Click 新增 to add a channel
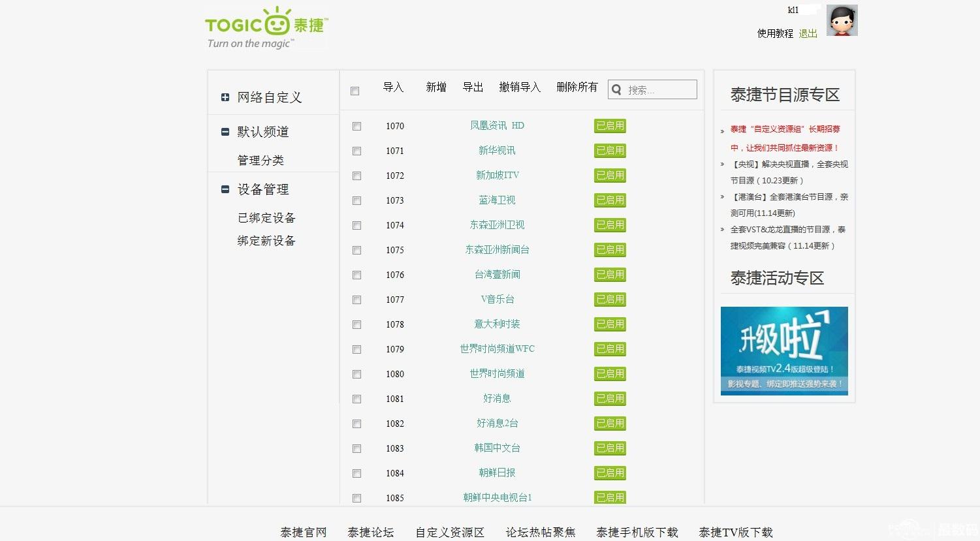The height and width of the screenshot is (541, 980). [436, 87]
